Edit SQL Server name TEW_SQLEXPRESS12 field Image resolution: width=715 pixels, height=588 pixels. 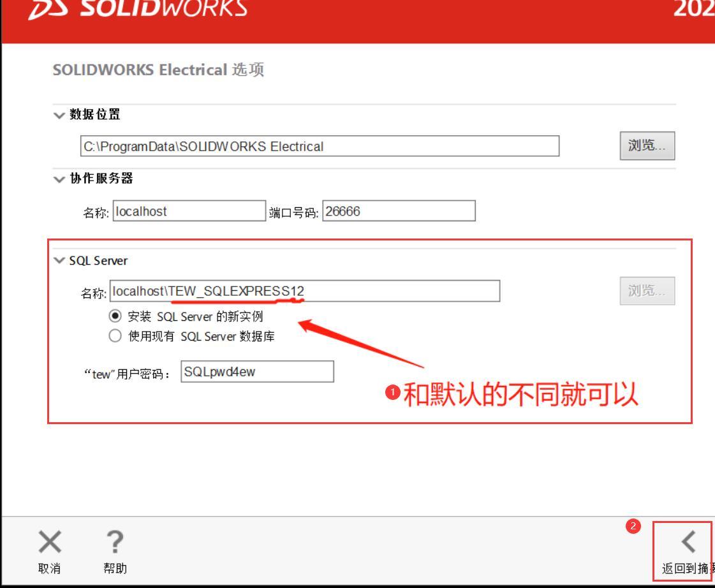point(305,291)
